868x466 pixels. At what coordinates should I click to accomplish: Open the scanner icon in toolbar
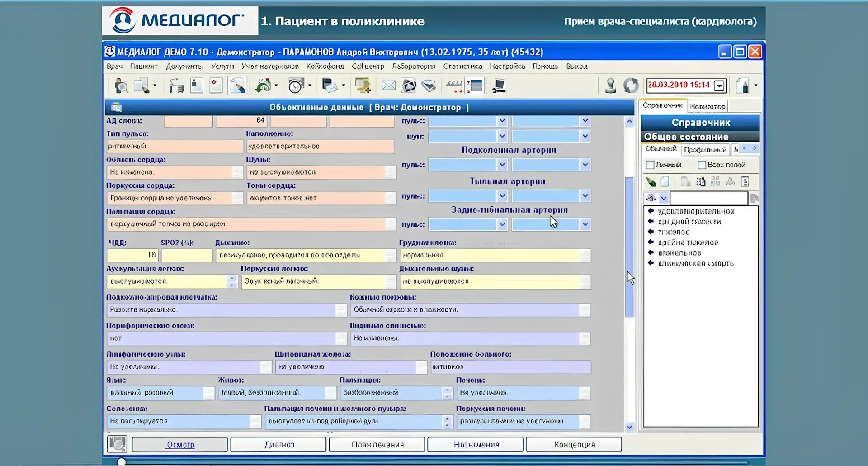pyautogui.click(x=429, y=86)
